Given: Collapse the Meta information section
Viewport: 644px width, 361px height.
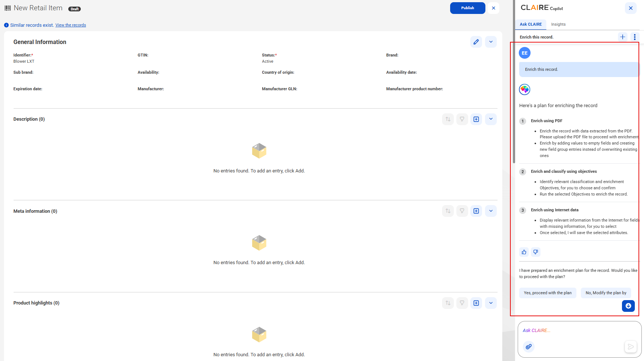Looking at the screenshot, I should click(491, 211).
